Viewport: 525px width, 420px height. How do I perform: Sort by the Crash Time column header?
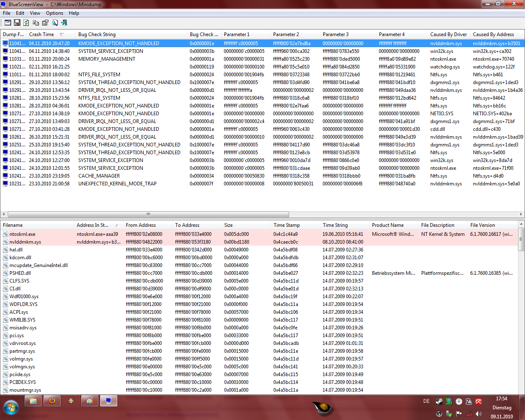[51, 34]
